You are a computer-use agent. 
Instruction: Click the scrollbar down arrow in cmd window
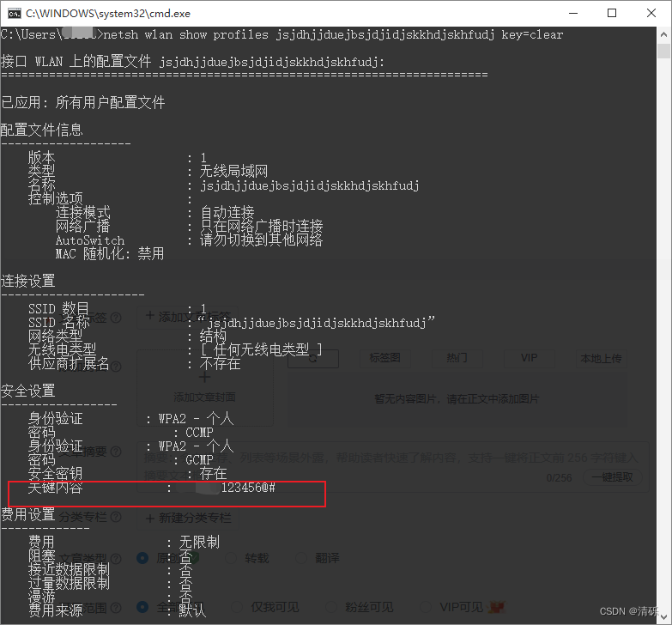(x=663, y=617)
